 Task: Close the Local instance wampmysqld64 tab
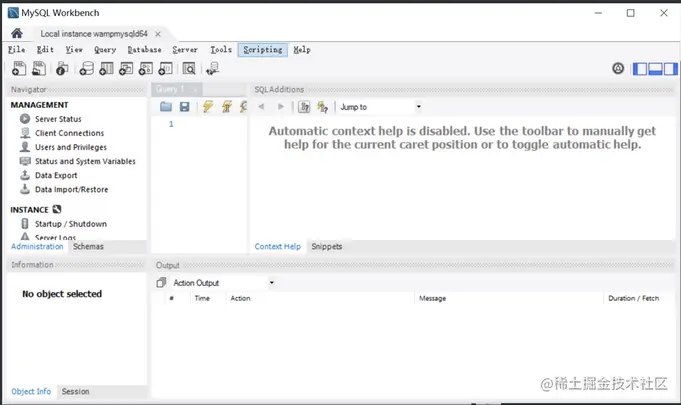pyautogui.click(x=158, y=34)
